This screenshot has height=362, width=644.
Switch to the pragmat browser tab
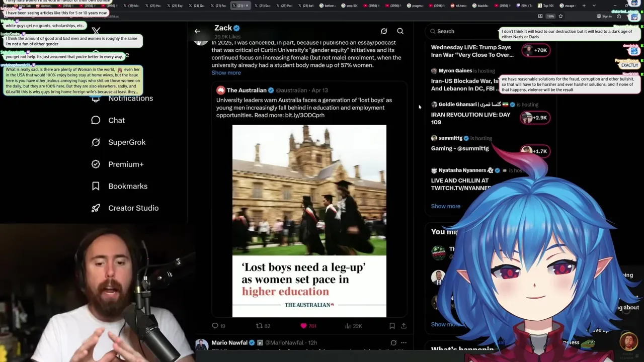click(x=416, y=6)
